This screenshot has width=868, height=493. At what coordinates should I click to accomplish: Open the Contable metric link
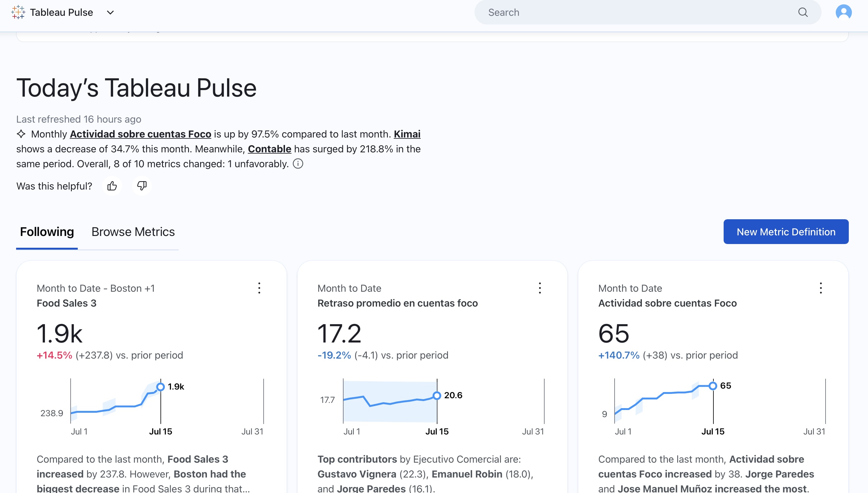click(x=270, y=149)
